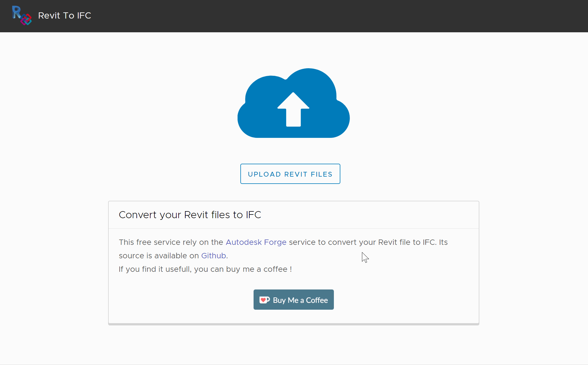Click blank page area below the info card
Screen dimensions: 588x365
tap(294, 345)
